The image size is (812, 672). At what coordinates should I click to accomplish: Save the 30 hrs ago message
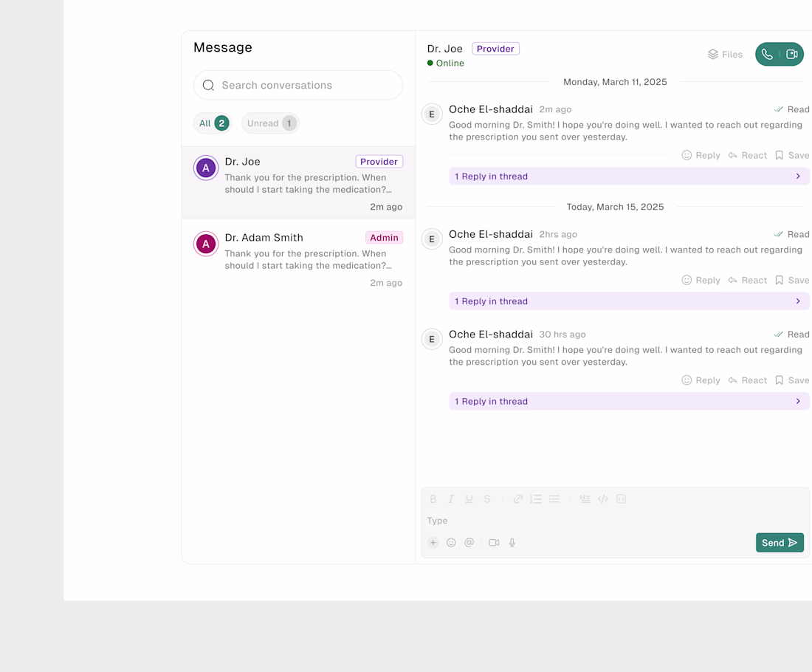point(792,380)
